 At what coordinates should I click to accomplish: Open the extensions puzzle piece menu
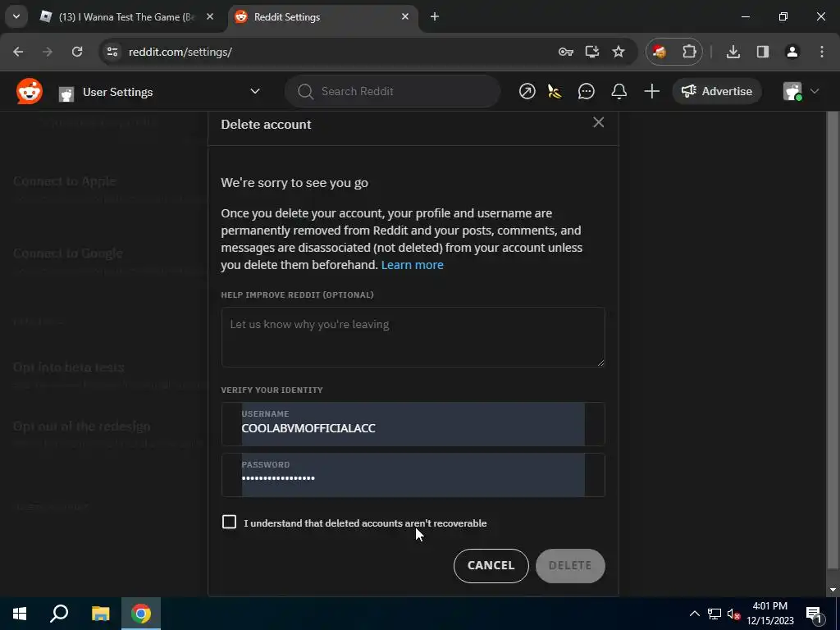click(689, 52)
